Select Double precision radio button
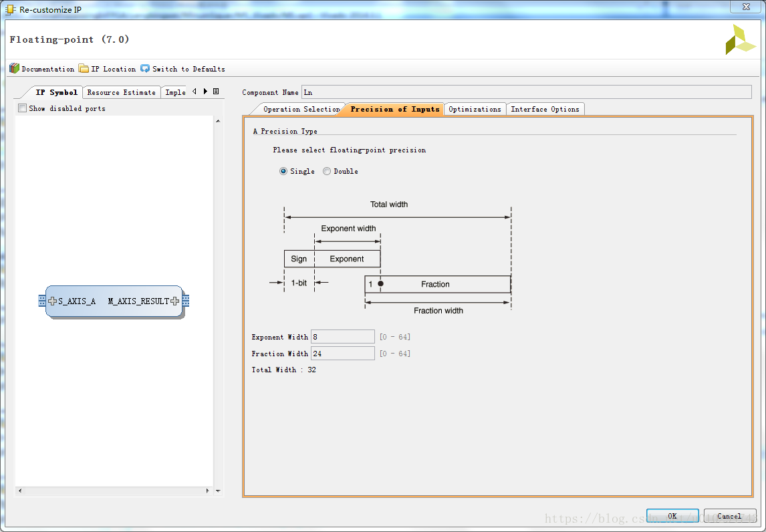Image resolution: width=766 pixels, height=532 pixels. 327,171
